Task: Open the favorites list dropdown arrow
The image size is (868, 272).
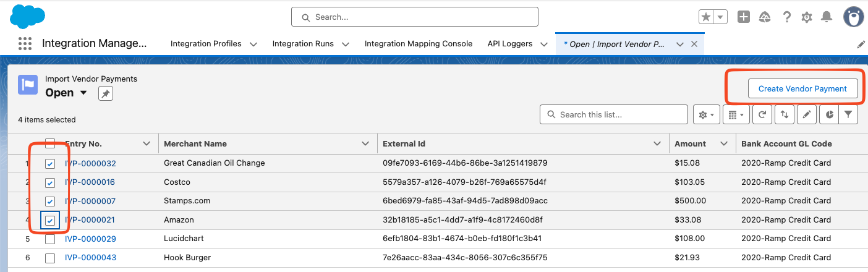Action: [x=720, y=17]
